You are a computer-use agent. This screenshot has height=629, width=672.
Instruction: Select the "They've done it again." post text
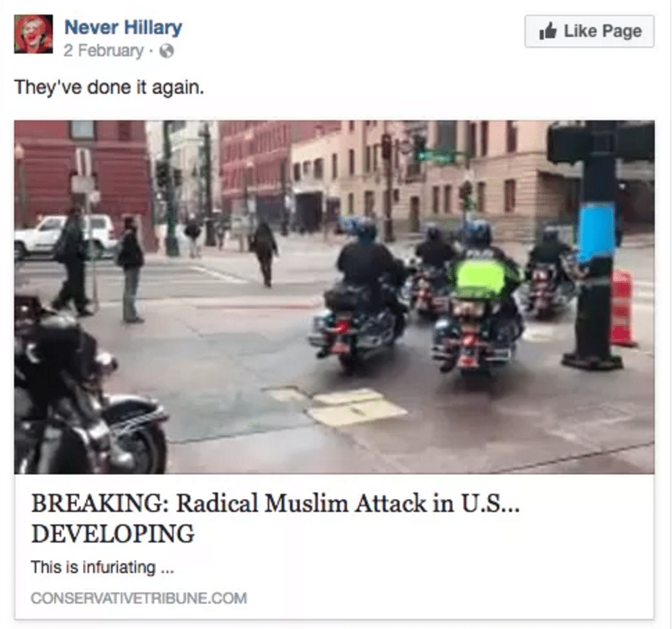tap(110, 88)
